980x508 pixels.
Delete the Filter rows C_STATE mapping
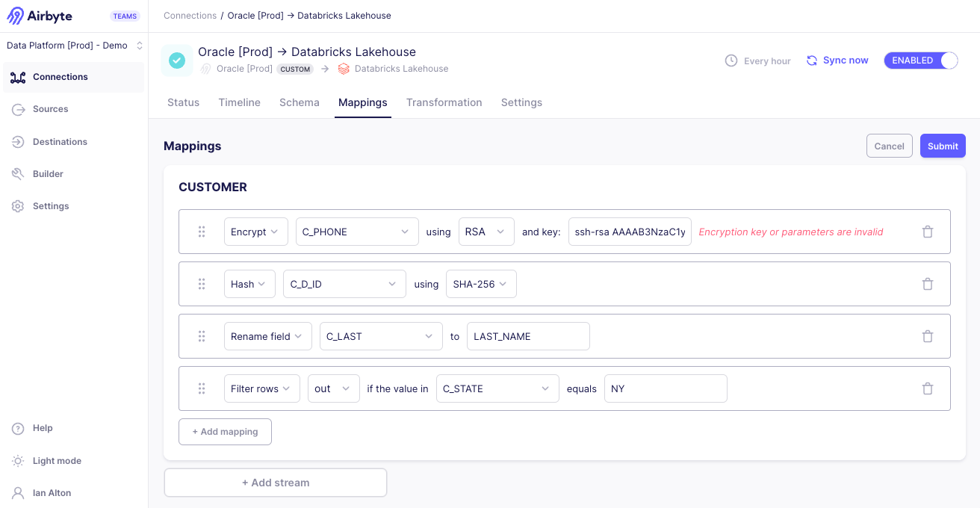928,388
